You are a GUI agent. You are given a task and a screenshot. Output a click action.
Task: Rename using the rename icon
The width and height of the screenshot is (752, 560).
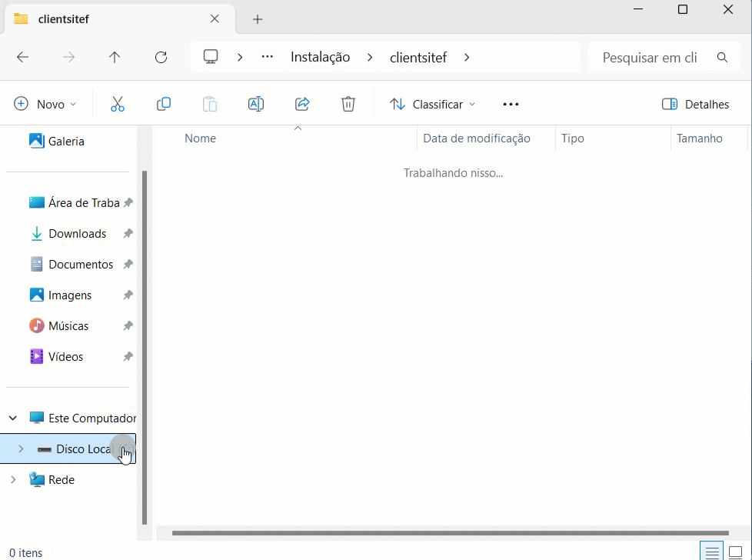pyautogui.click(x=255, y=104)
